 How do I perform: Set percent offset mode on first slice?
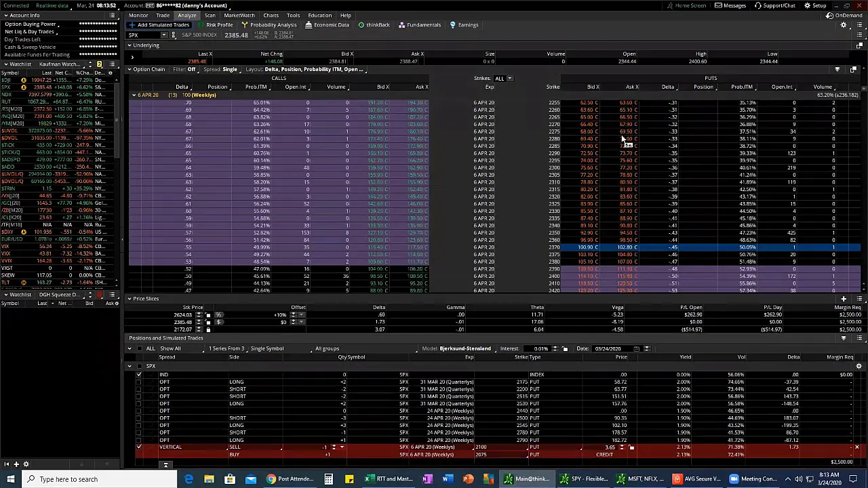pos(218,315)
